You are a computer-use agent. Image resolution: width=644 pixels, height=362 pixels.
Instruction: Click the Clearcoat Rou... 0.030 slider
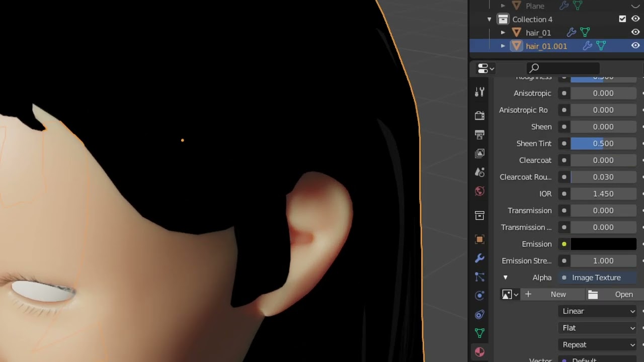pyautogui.click(x=603, y=177)
